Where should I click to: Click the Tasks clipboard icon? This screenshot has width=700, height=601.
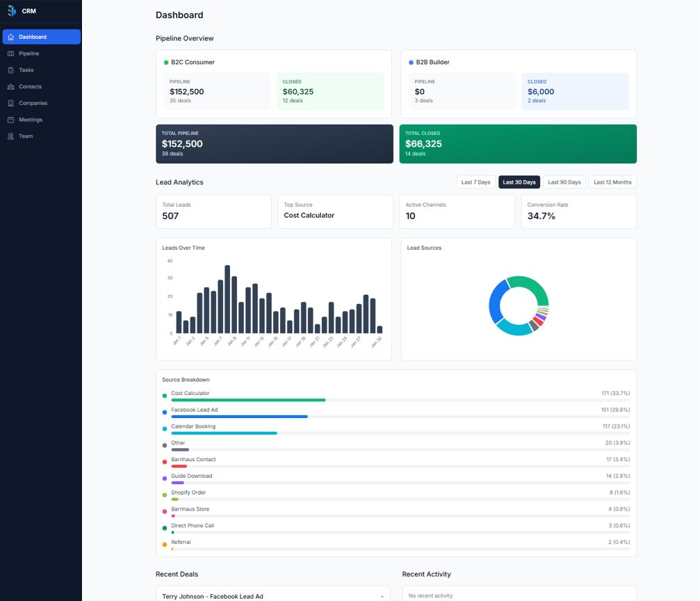(10, 70)
